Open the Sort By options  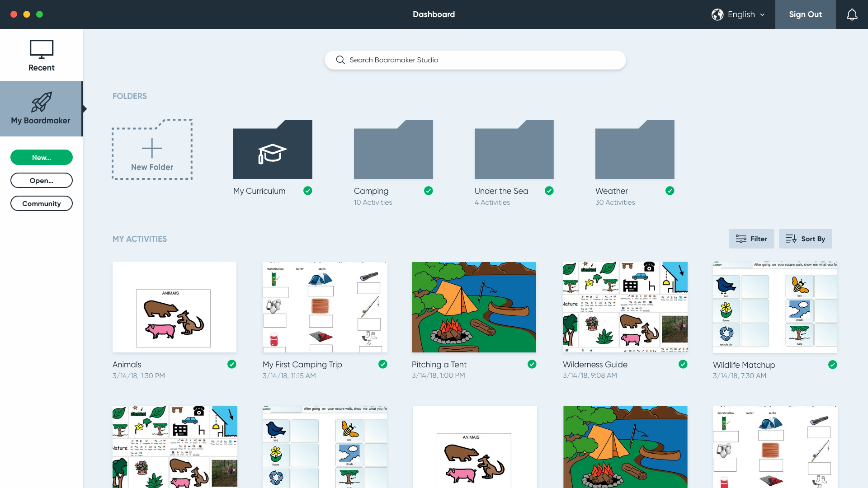[x=805, y=239]
